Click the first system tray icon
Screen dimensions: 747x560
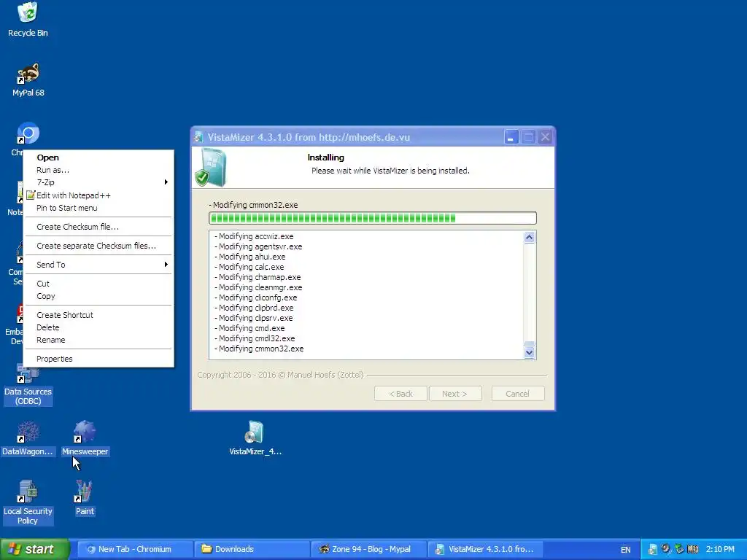point(652,549)
